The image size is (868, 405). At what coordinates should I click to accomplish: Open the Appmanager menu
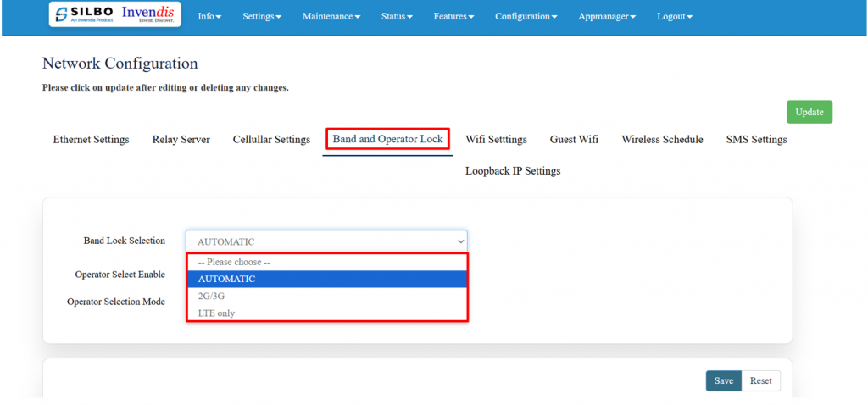[x=607, y=16]
